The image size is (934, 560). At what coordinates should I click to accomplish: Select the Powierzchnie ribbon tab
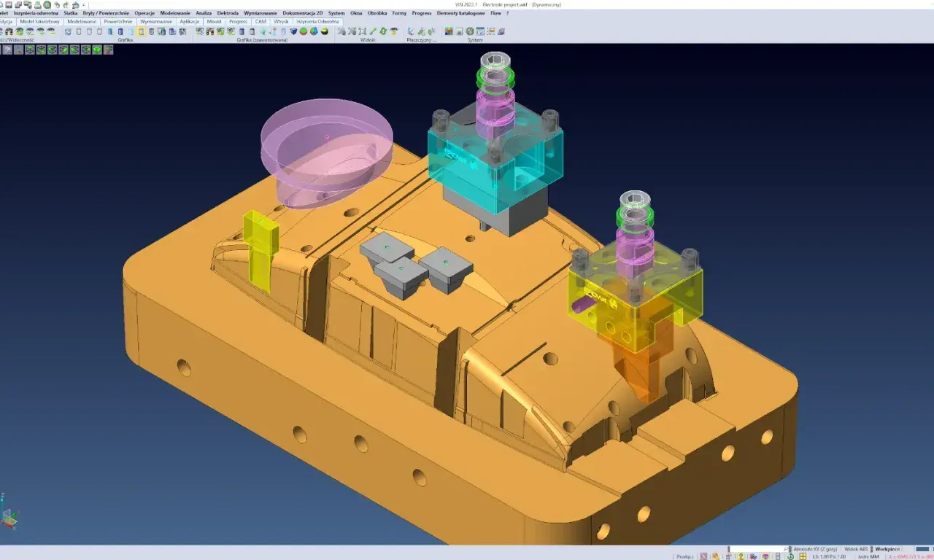point(118,22)
